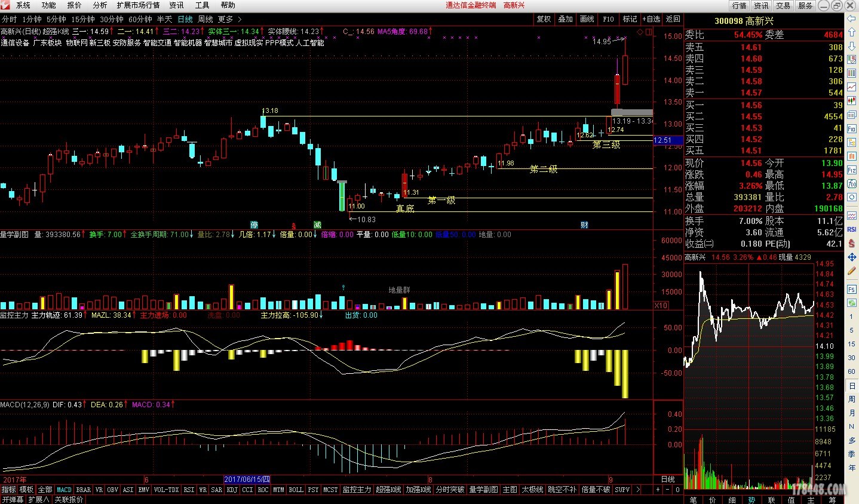The image size is (859, 504).
Task: Click the 关联报价 tab at bottom
Action: pos(69,499)
